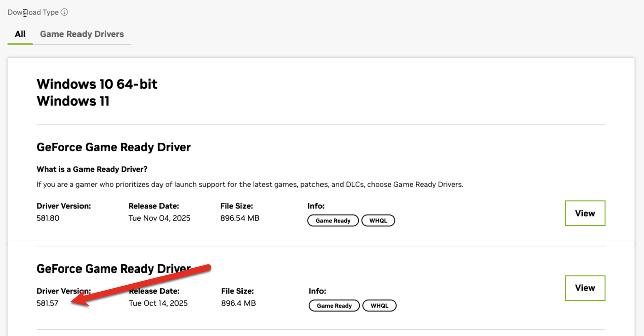Click the 'What is a Game Ready Driver?' text
This screenshot has width=644, height=336.
(x=92, y=169)
